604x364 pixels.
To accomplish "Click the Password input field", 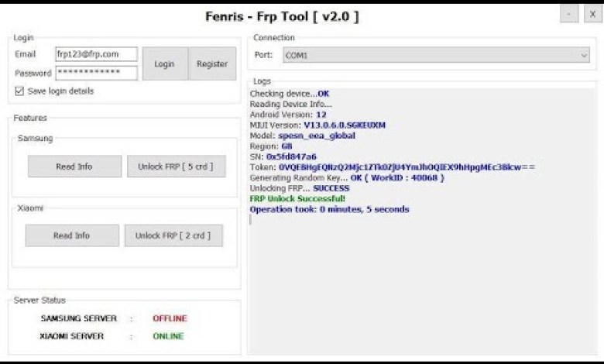I will pyautogui.click(x=96, y=73).
